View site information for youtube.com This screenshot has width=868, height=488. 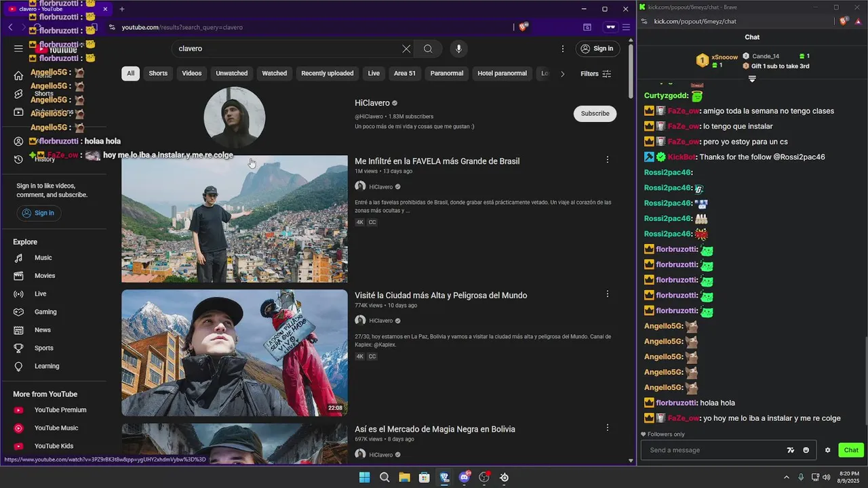point(112,27)
